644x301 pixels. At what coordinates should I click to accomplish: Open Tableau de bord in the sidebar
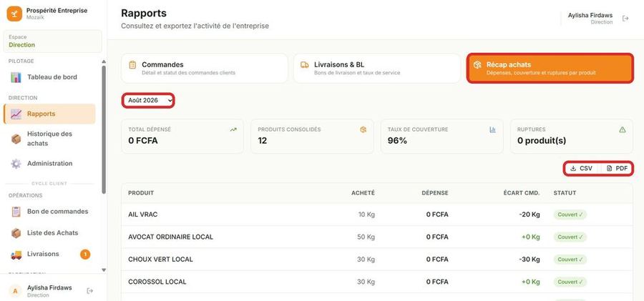49,77
